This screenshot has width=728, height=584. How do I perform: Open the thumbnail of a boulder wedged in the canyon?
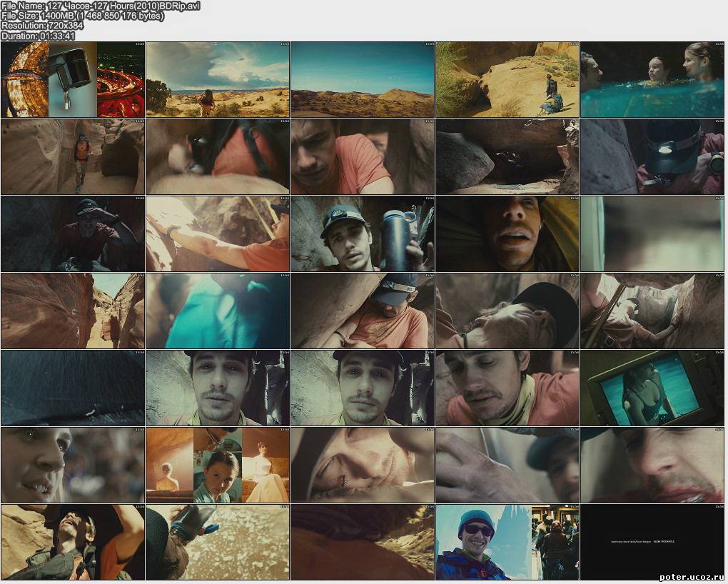click(507, 156)
